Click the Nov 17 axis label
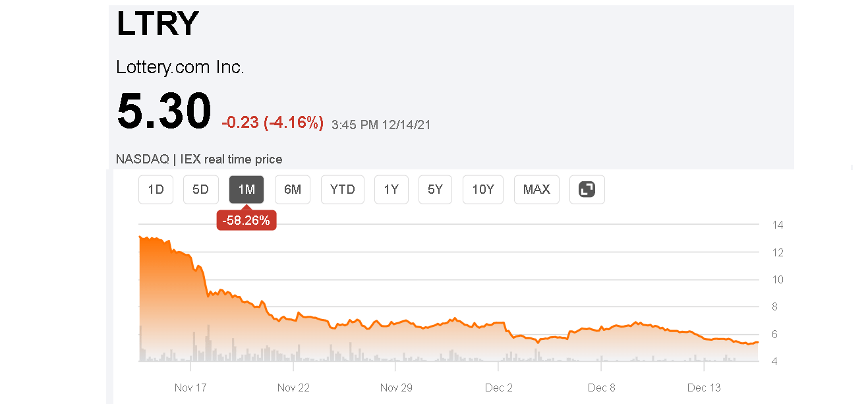Screen dimensions: 868x404 [190, 388]
